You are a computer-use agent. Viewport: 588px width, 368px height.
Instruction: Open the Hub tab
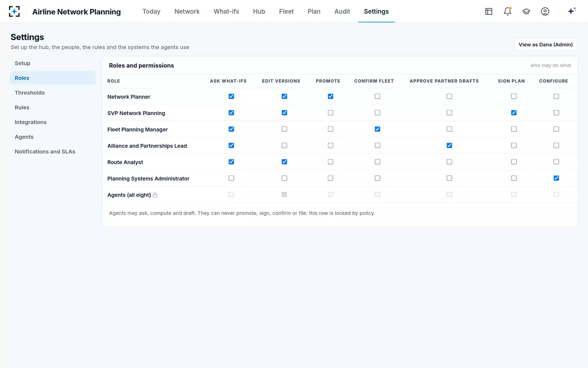(x=259, y=11)
